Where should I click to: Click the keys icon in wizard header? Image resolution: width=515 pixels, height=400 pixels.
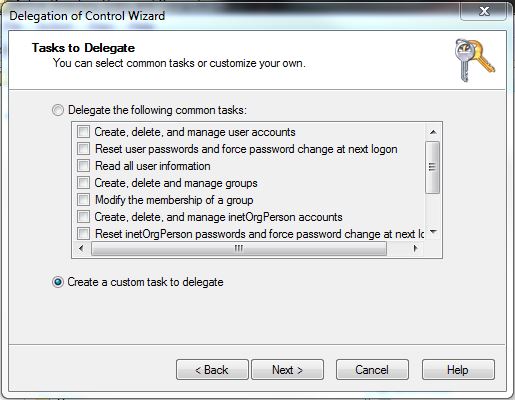[475, 60]
